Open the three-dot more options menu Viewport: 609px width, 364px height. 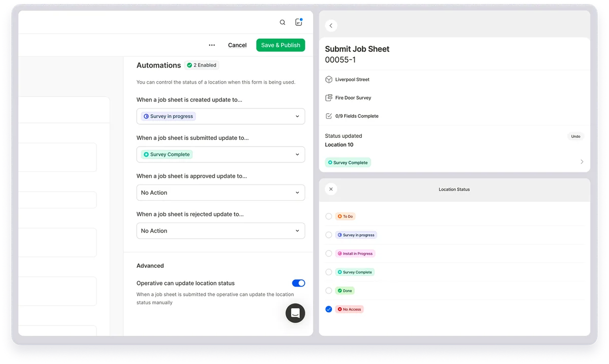(212, 45)
